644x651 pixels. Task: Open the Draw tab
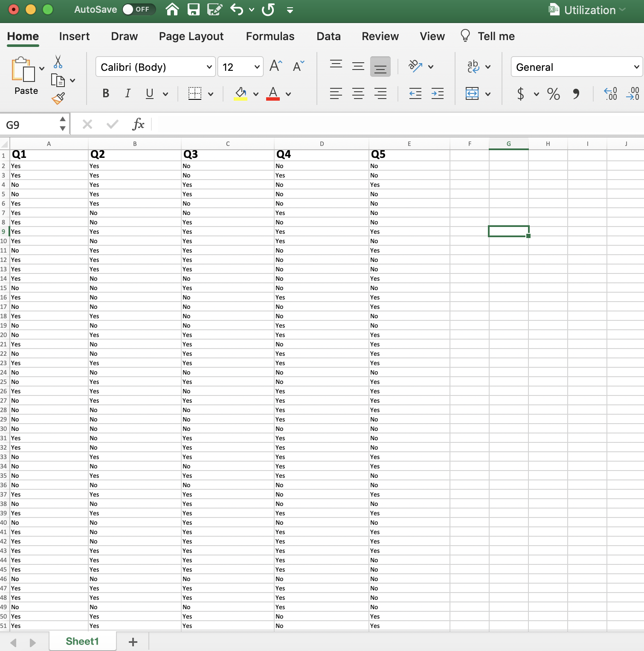pos(125,36)
